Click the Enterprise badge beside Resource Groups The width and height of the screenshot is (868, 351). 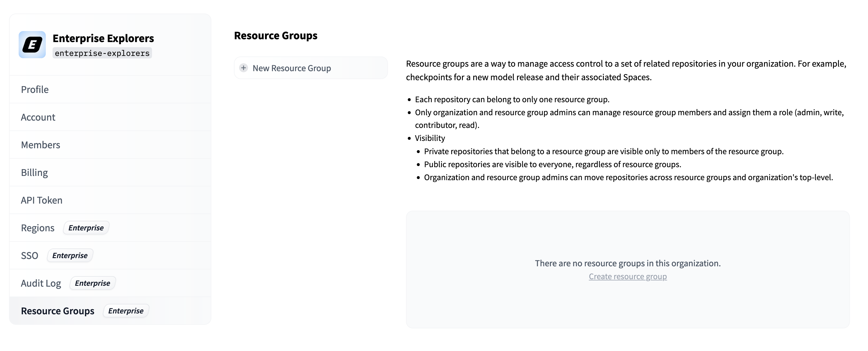pyautogui.click(x=126, y=311)
